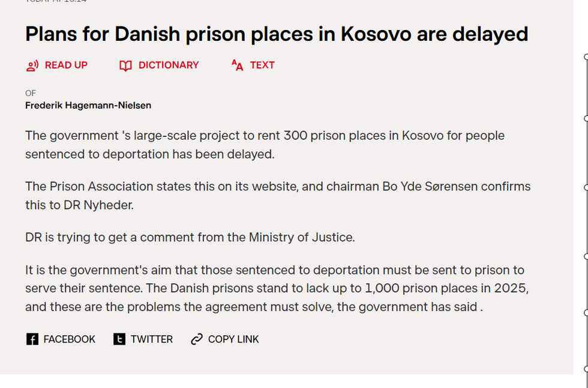Click the Twitter logo icon
588x388 pixels.
tap(119, 339)
